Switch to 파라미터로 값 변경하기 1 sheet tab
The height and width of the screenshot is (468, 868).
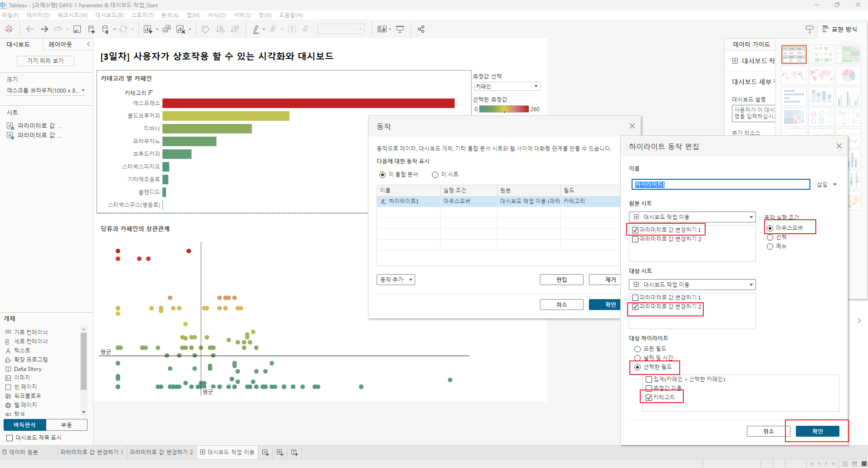pos(92,453)
